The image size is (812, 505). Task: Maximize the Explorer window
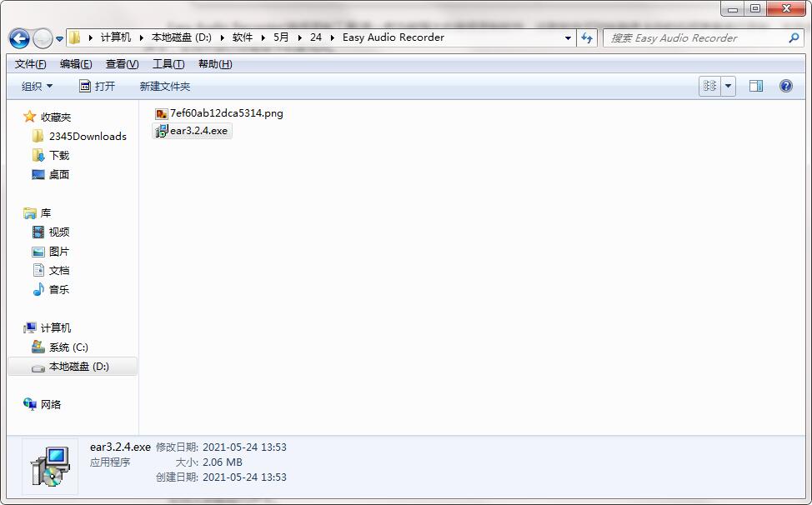tap(755, 9)
